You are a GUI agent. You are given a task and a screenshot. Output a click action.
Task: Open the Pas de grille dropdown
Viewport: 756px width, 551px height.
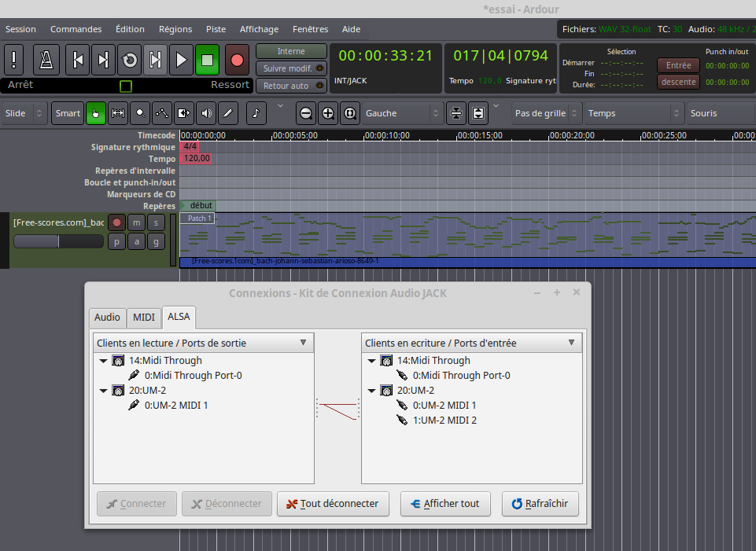click(547, 113)
